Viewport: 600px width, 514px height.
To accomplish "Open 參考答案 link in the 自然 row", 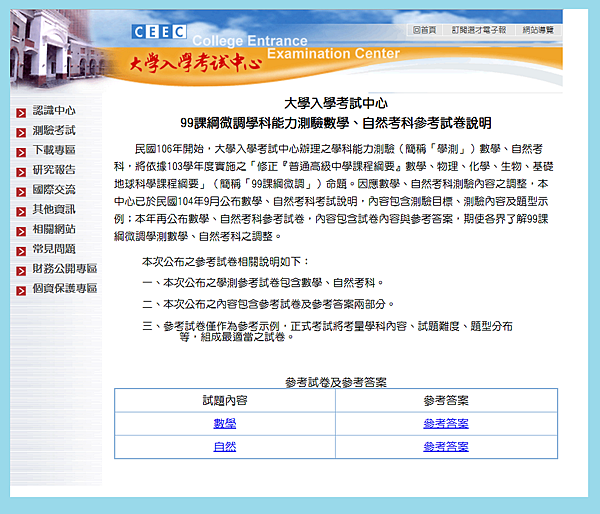I will tap(446, 447).
